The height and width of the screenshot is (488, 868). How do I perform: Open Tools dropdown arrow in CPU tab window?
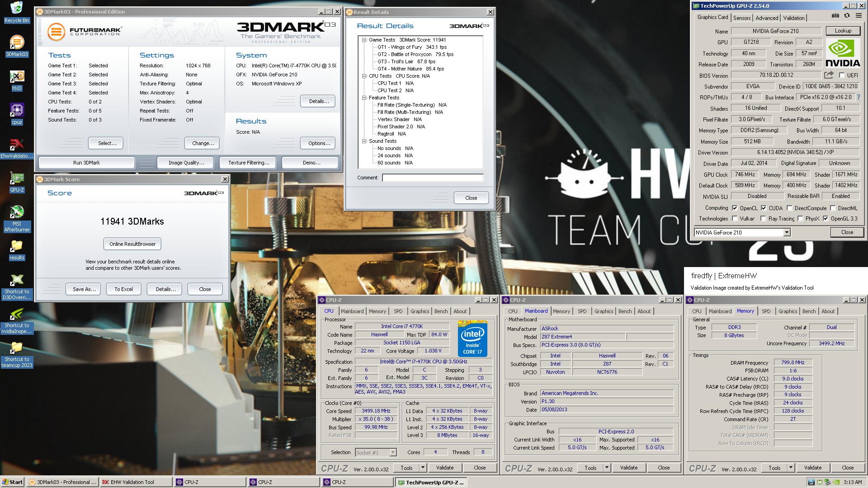[423, 468]
